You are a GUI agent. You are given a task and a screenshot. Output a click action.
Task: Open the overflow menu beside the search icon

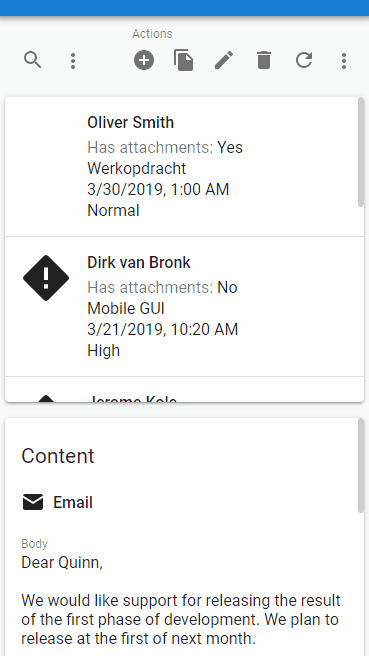(73, 61)
